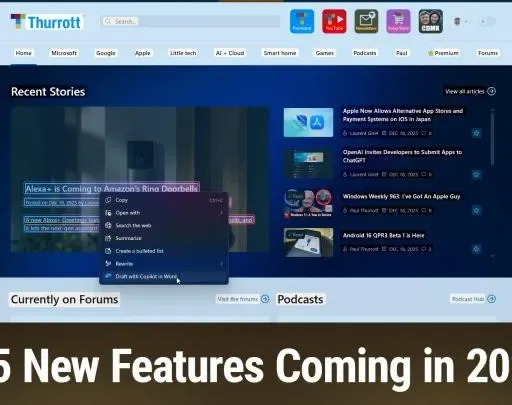
Task: Click the globe icon beside Search the web
Action: [x=108, y=225]
